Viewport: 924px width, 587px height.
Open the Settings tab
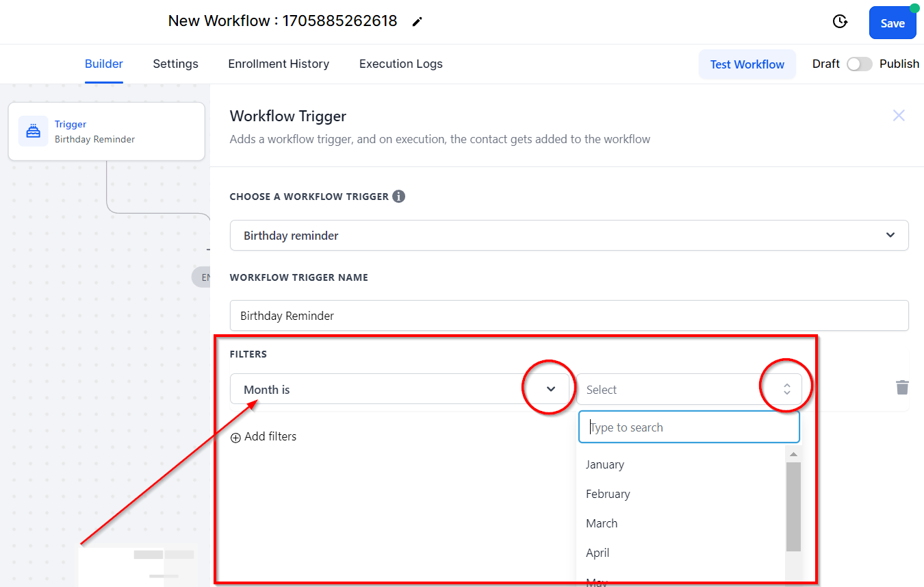tap(175, 64)
